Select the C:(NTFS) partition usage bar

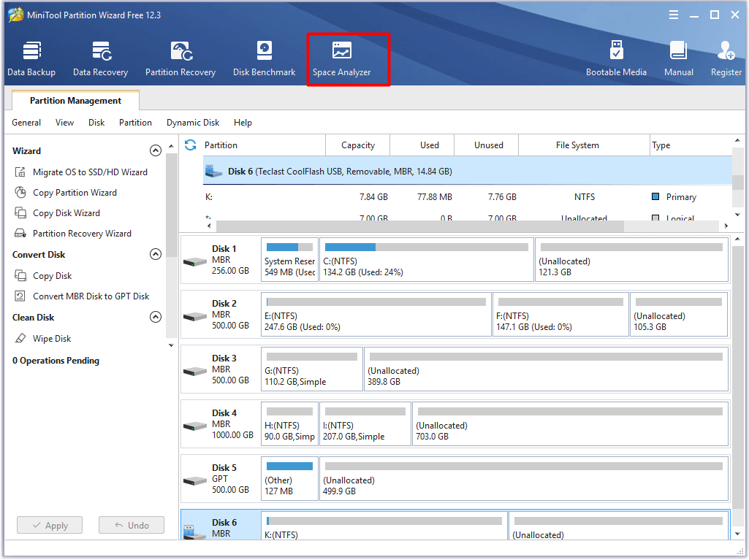[x=427, y=247]
